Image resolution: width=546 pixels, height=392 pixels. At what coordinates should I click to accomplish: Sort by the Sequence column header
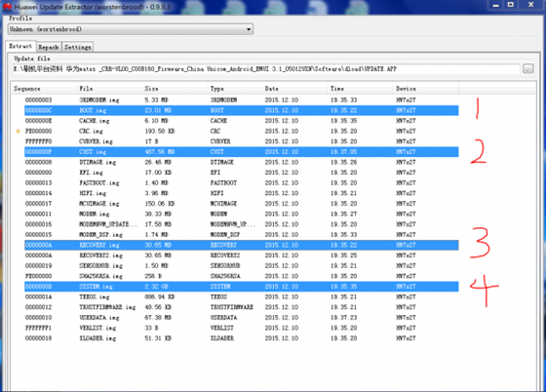(x=43, y=89)
